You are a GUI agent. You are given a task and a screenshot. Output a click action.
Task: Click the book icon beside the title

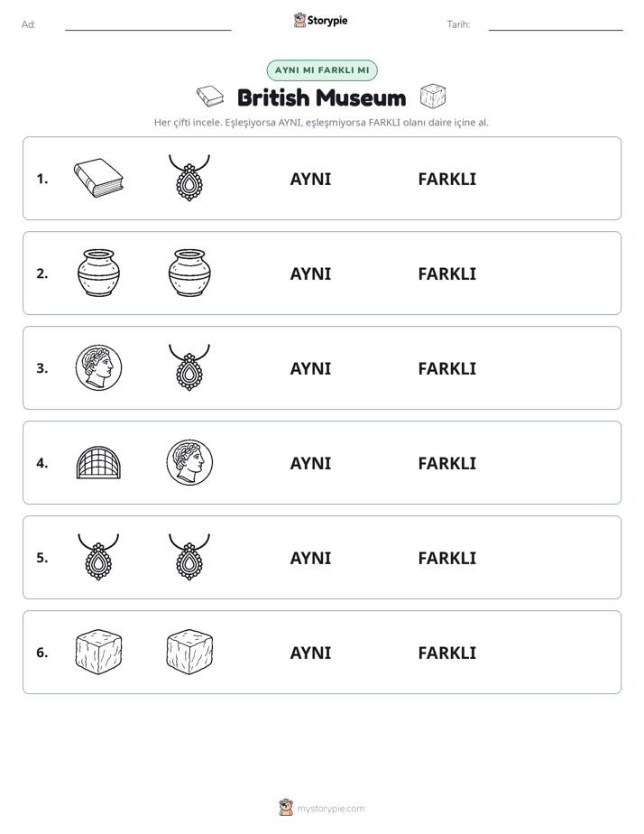[x=210, y=97]
